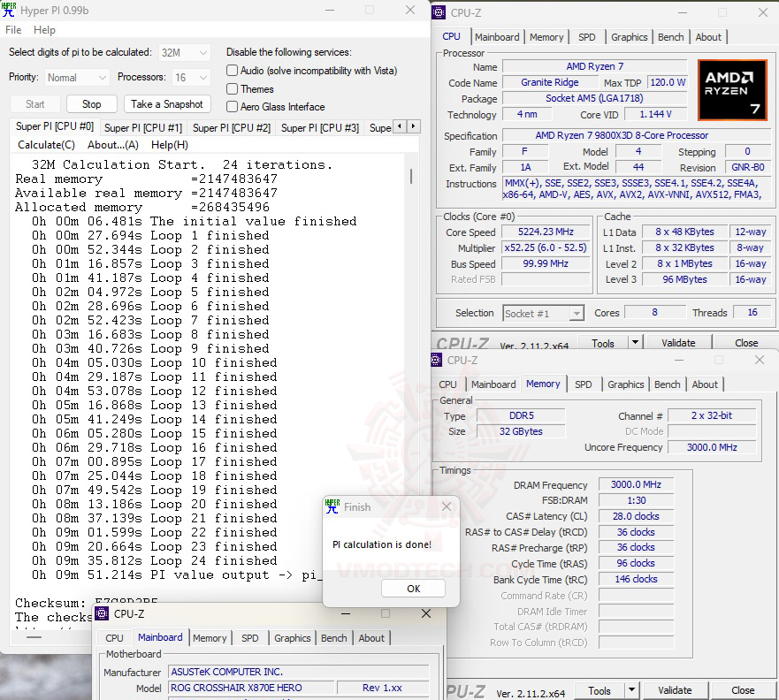Open the Calculate(C) menu
The image size is (779, 700).
pos(46,145)
